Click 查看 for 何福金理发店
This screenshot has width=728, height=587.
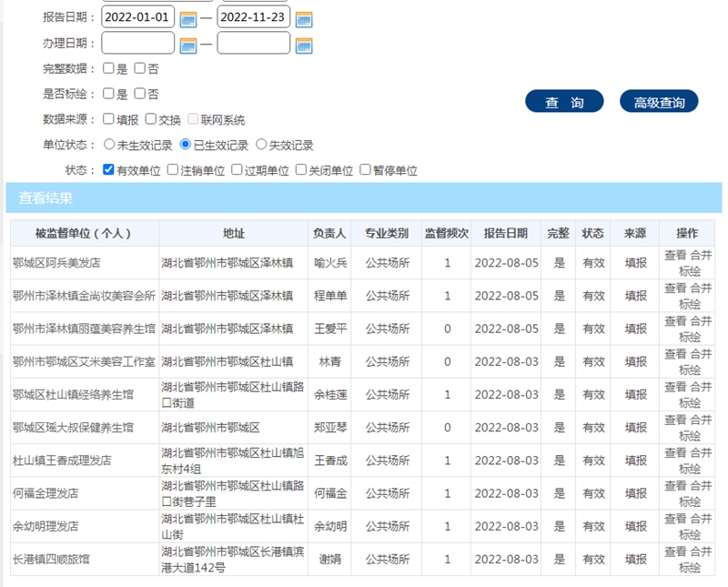pos(675,486)
